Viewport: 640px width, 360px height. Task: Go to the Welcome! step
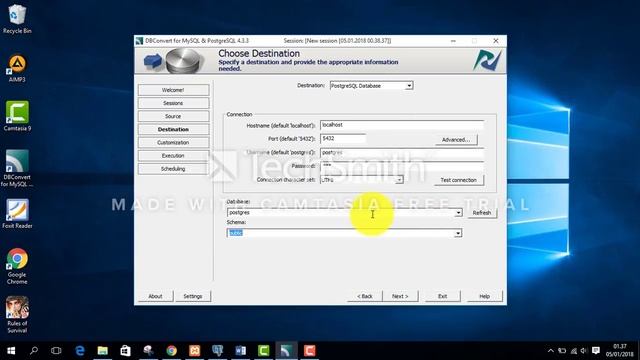coord(173,90)
